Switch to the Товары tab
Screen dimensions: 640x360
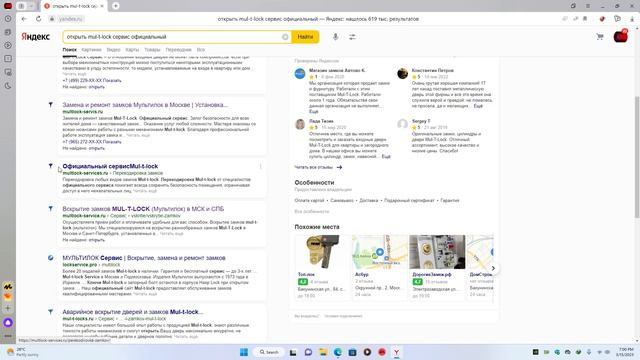152,50
